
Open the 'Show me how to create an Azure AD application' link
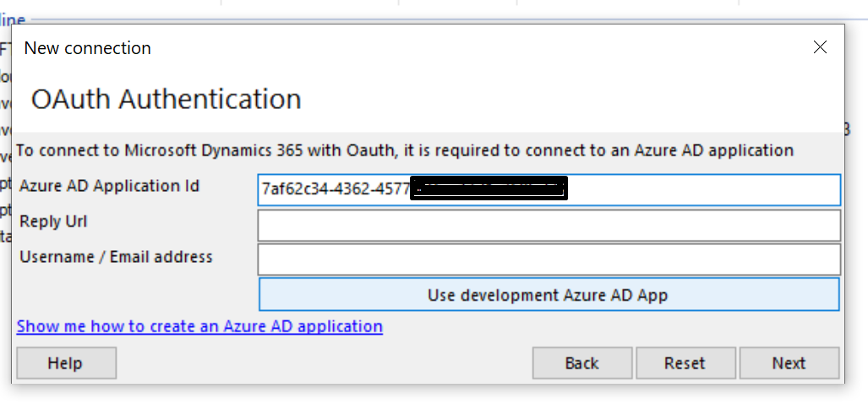(x=199, y=326)
